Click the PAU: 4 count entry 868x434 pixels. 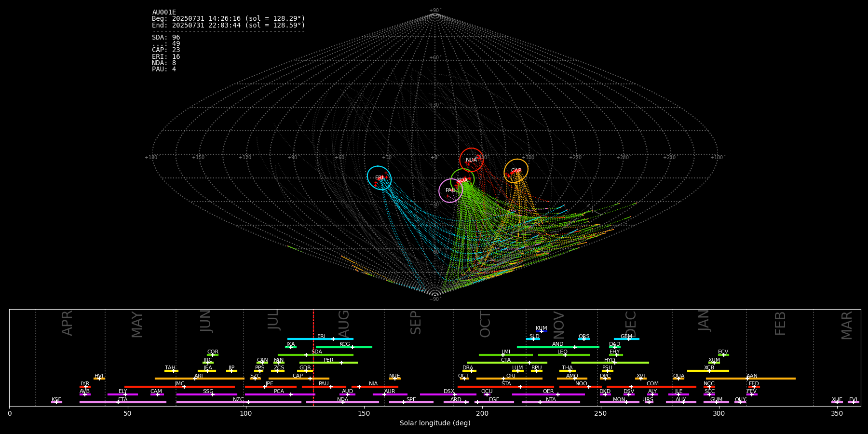(164, 69)
